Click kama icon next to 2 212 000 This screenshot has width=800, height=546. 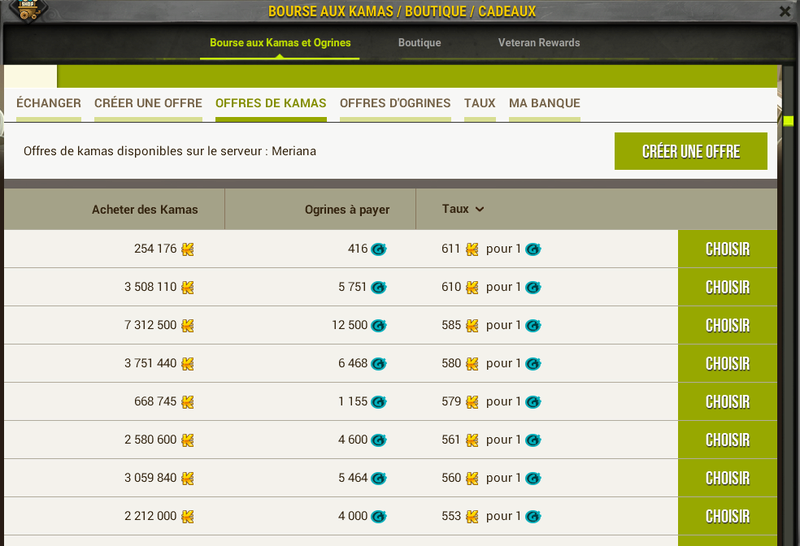point(188,516)
